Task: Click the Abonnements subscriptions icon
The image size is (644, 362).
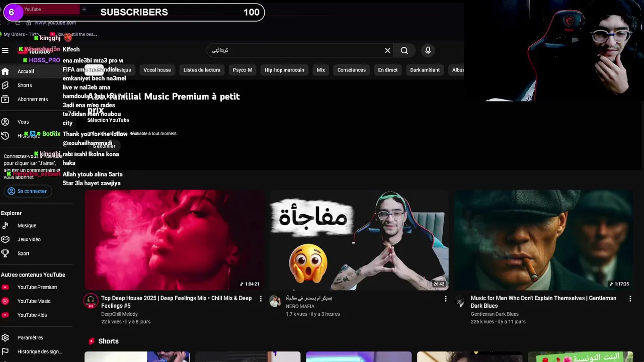Action: (x=5, y=100)
